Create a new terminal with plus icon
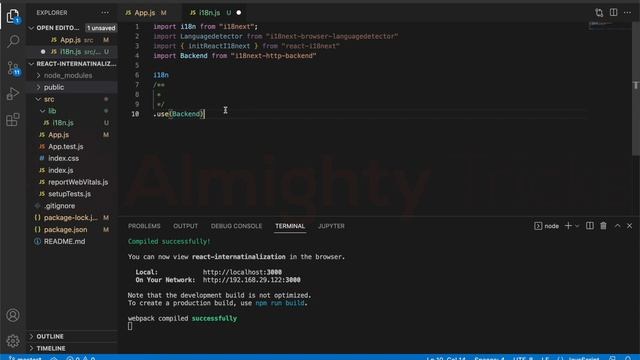This screenshot has height=360, width=640. click(568, 226)
